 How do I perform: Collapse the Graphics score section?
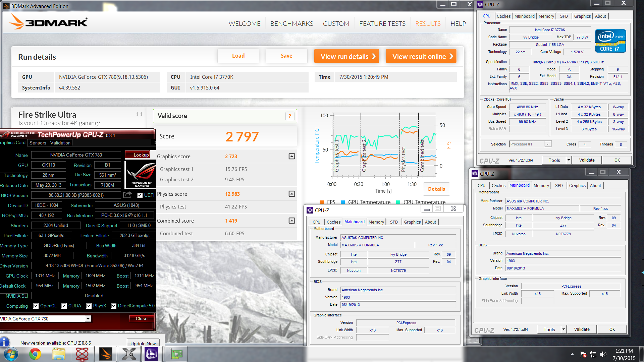pos(292,156)
